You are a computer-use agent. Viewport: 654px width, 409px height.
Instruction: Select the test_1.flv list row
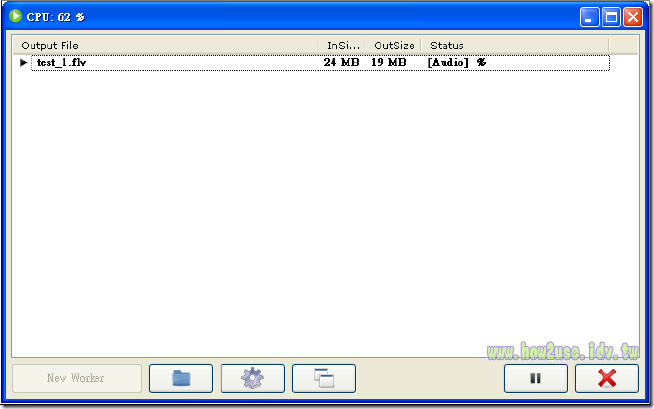pos(320,63)
